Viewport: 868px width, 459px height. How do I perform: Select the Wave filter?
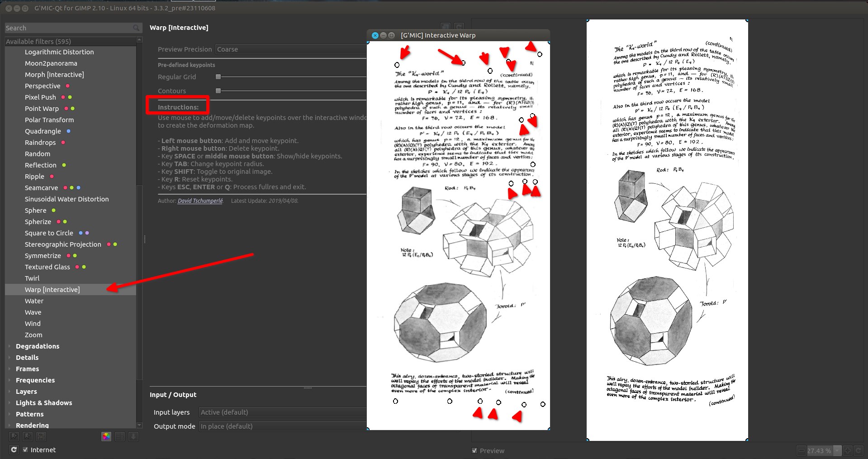click(x=33, y=312)
